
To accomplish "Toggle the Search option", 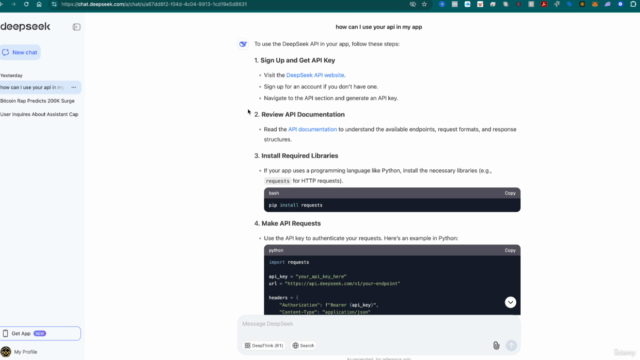I will [x=303, y=346].
